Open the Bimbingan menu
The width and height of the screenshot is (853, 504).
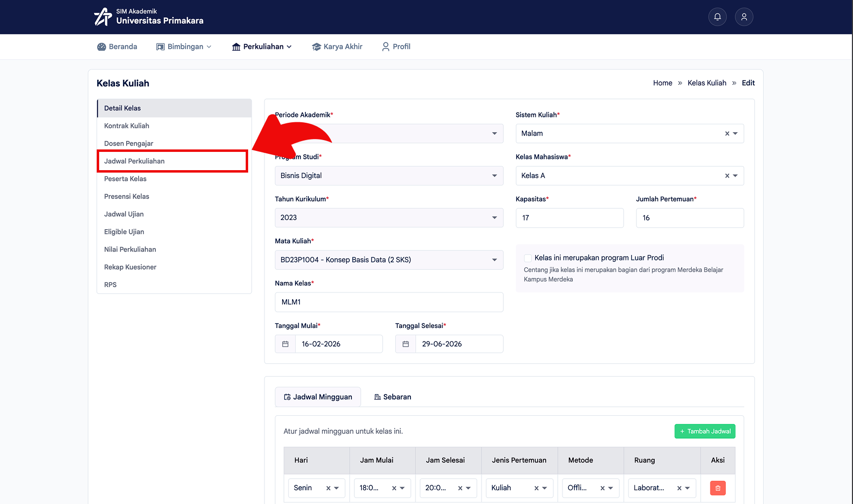pyautogui.click(x=184, y=46)
